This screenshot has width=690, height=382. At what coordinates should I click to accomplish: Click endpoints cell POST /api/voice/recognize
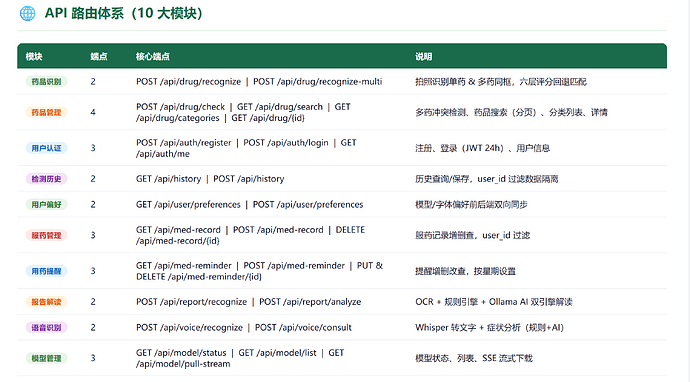[244, 327]
